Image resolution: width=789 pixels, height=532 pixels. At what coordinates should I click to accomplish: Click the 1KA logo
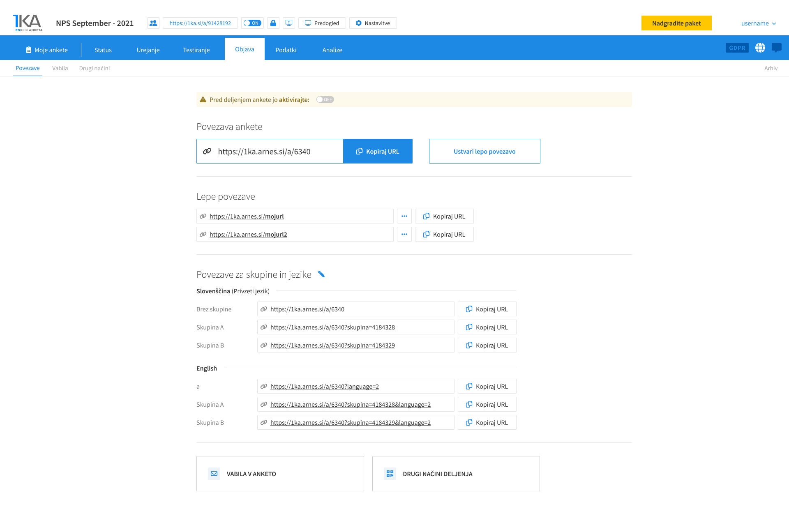(x=28, y=23)
